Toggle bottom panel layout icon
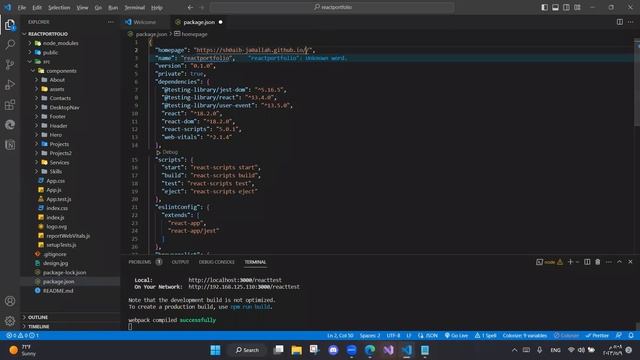640x360 pixels. click(556, 7)
